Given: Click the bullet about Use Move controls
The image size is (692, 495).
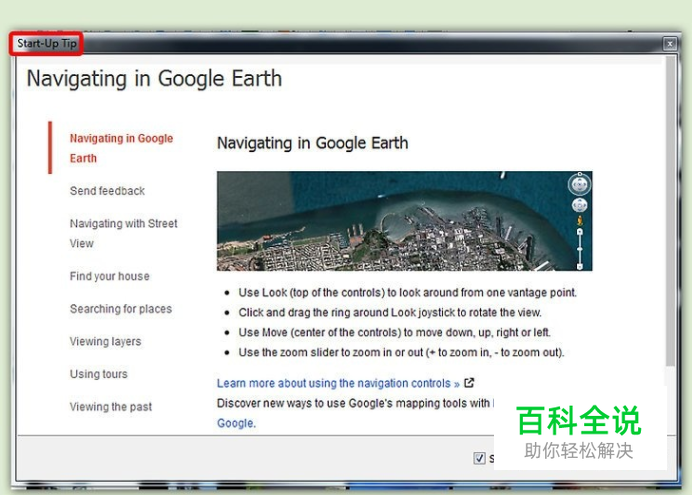Looking at the screenshot, I should point(395,332).
